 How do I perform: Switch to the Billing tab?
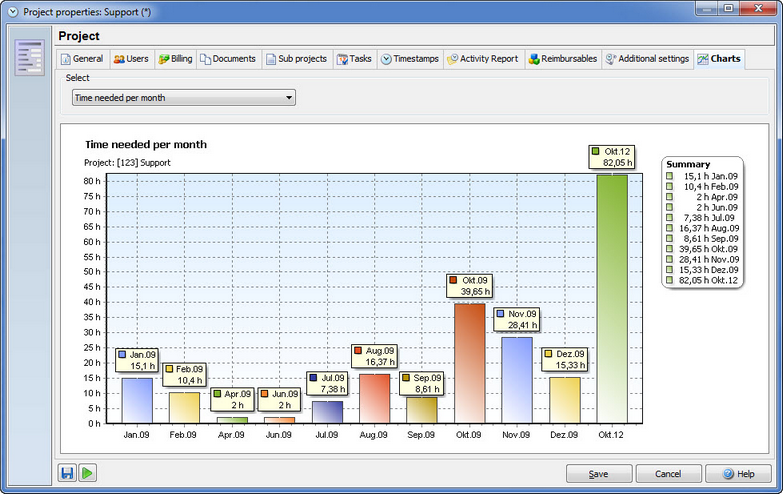175,59
